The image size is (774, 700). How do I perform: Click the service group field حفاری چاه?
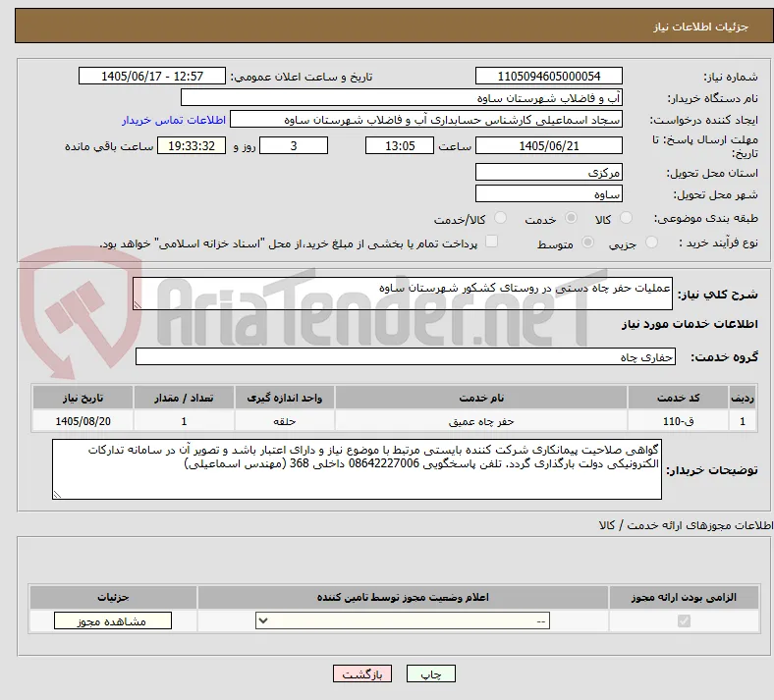(406, 356)
